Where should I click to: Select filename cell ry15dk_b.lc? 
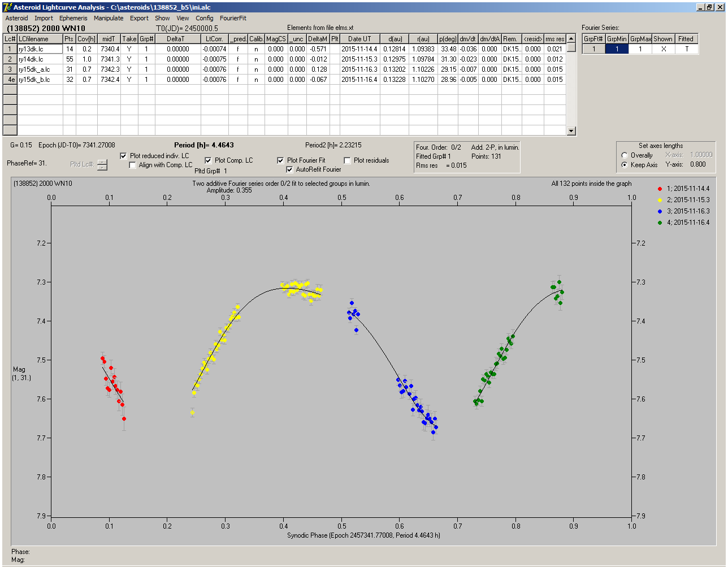click(40, 80)
